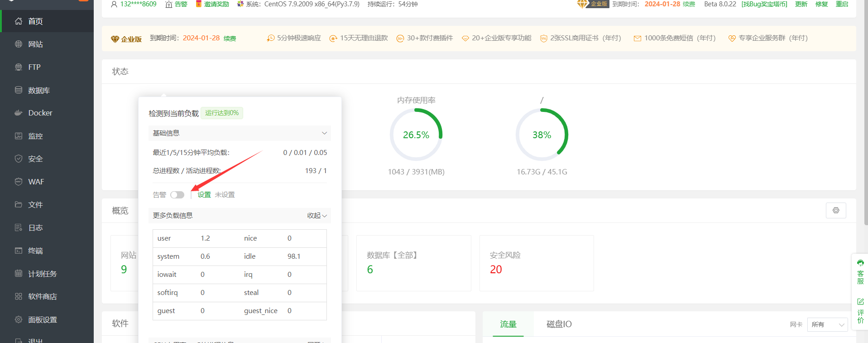The width and height of the screenshot is (868, 343).
Task: Click load average value 0 / 0.01 / 0.05
Action: click(305, 153)
